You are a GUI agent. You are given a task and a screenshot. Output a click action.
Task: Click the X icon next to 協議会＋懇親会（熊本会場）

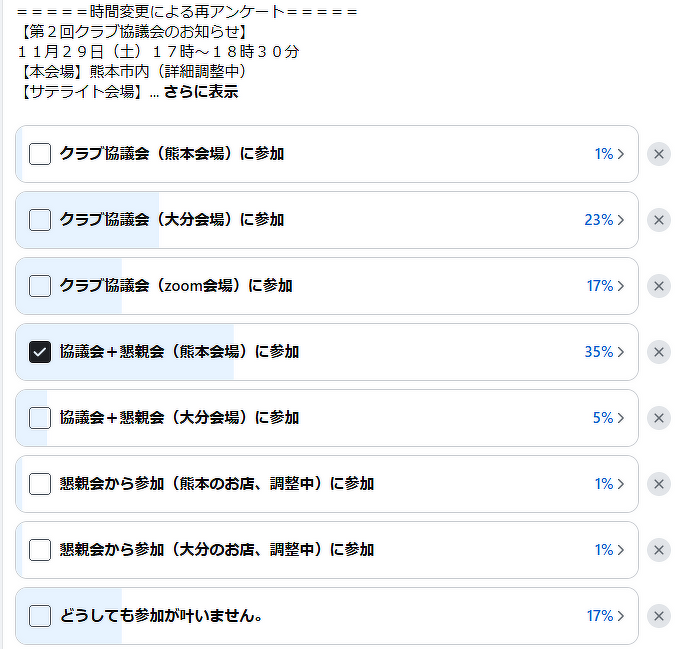click(658, 352)
